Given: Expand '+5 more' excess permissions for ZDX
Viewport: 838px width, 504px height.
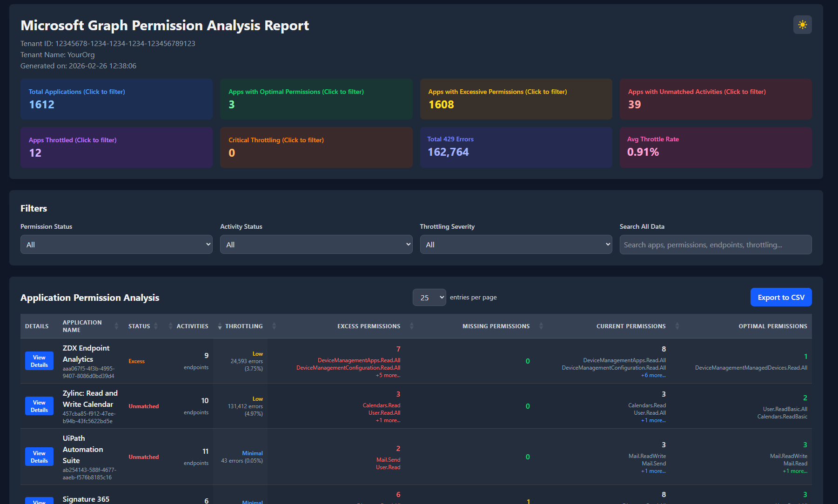Looking at the screenshot, I should 389,375.
